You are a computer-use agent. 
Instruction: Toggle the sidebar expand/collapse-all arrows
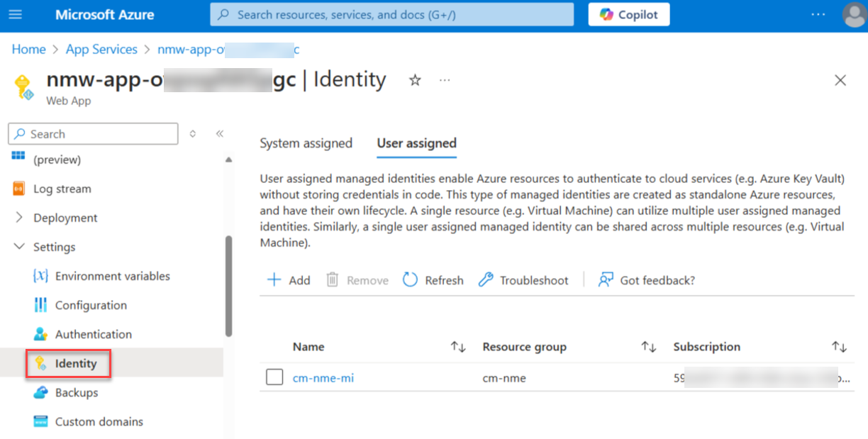click(x=193, y=134)
